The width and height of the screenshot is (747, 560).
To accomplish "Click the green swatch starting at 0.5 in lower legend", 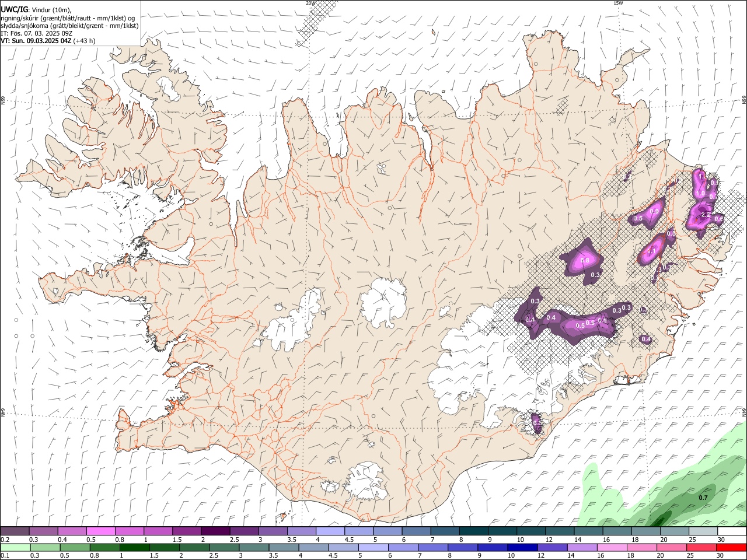I will tap(75, 548).
